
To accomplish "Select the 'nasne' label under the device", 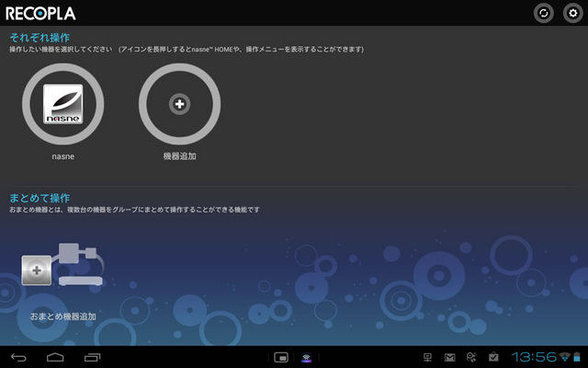I will tap(63, 156).
